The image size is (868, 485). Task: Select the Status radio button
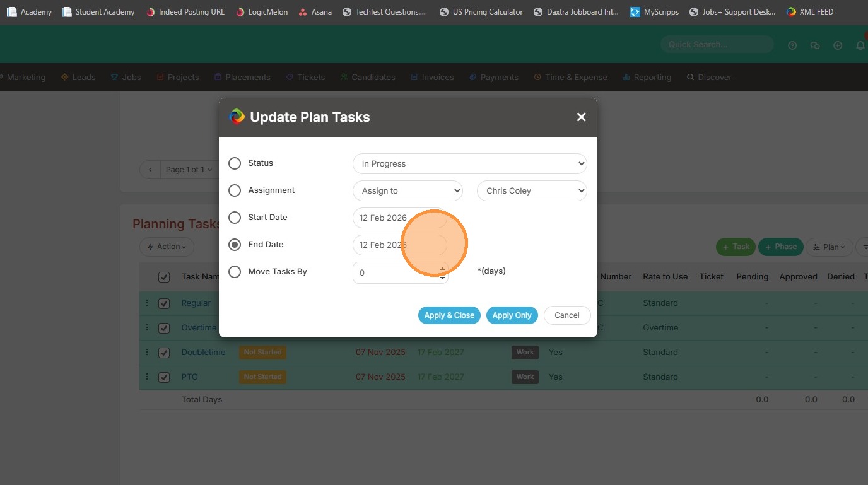tap(235, 163)
